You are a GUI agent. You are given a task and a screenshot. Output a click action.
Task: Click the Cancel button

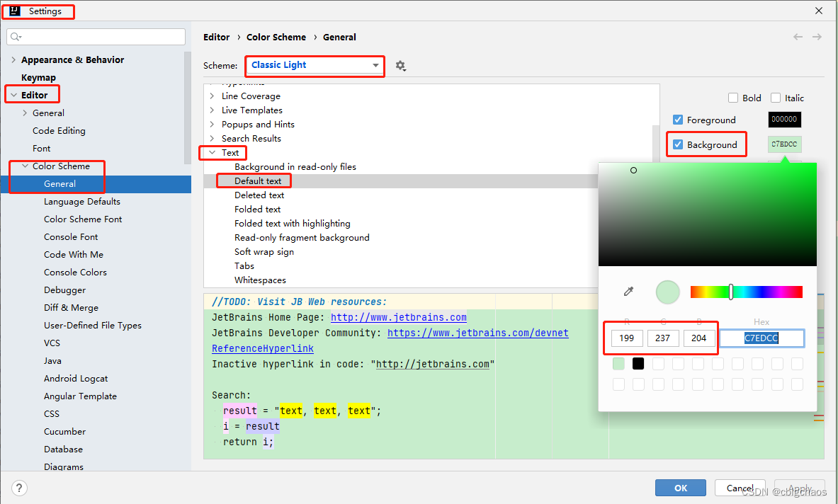pyautogui.click(x=740, y=488)
